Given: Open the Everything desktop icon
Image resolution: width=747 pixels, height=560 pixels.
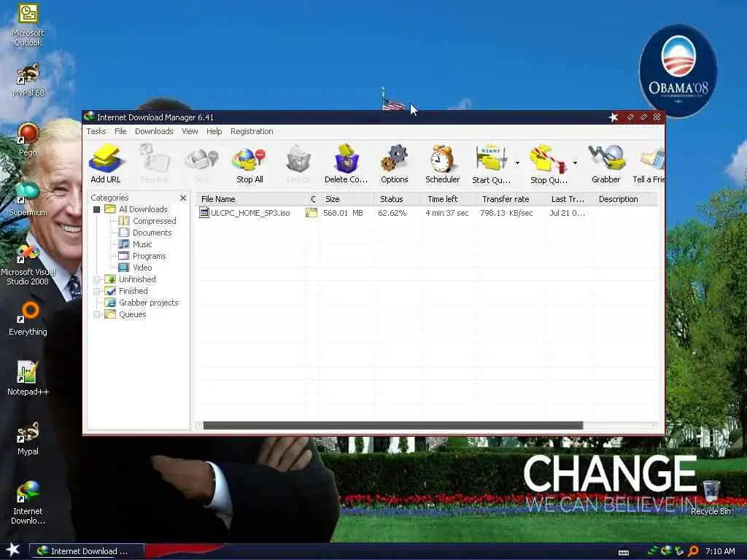Looking at the screenshot, I should pos(28,319).
